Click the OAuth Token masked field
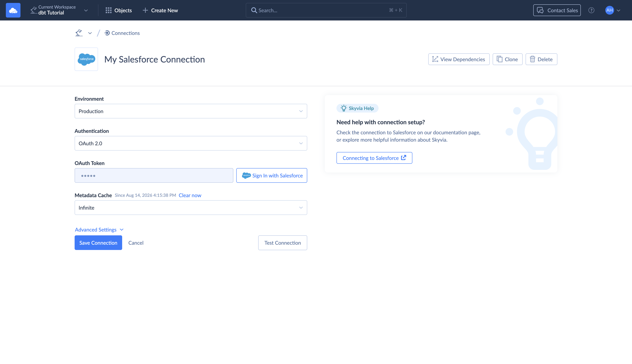 point(154,175)
